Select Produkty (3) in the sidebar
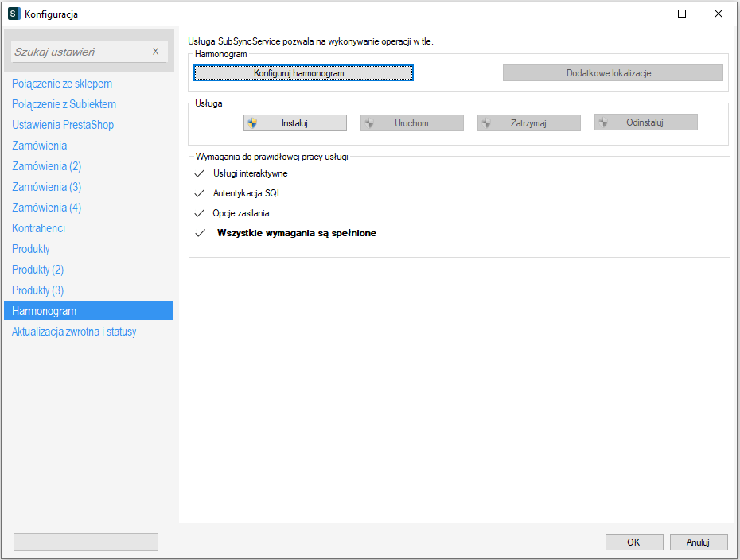The height and width of the screenshot is (560, 740). click(38, 290)
